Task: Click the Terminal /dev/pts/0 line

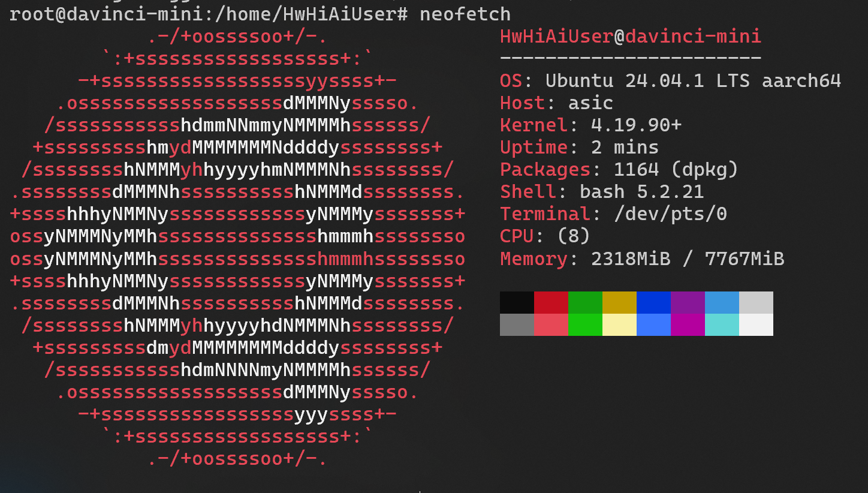Action: click(x=613, y=214)
